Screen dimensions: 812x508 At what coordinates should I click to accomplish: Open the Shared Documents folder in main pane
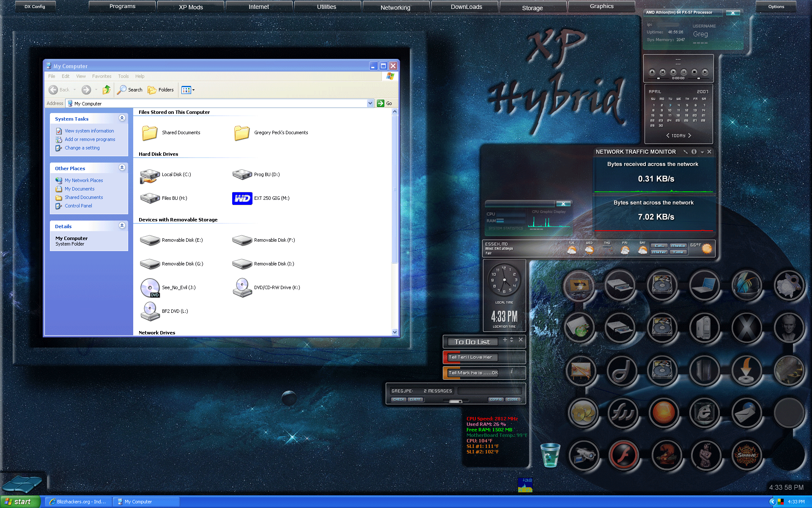click(x=170, y=133)
